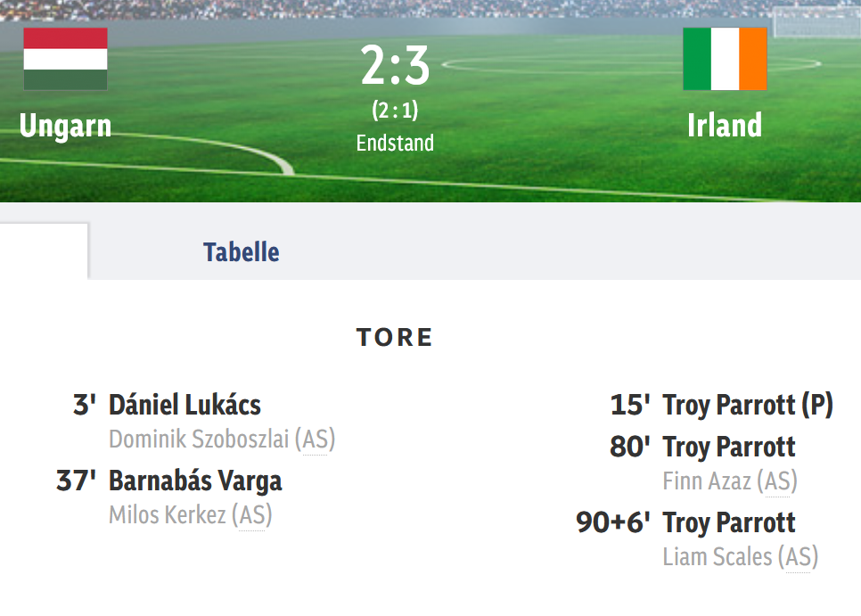Open assist provider Milos Kerkez
This screenshot has width=861, height=616.
tap(168, 515)
